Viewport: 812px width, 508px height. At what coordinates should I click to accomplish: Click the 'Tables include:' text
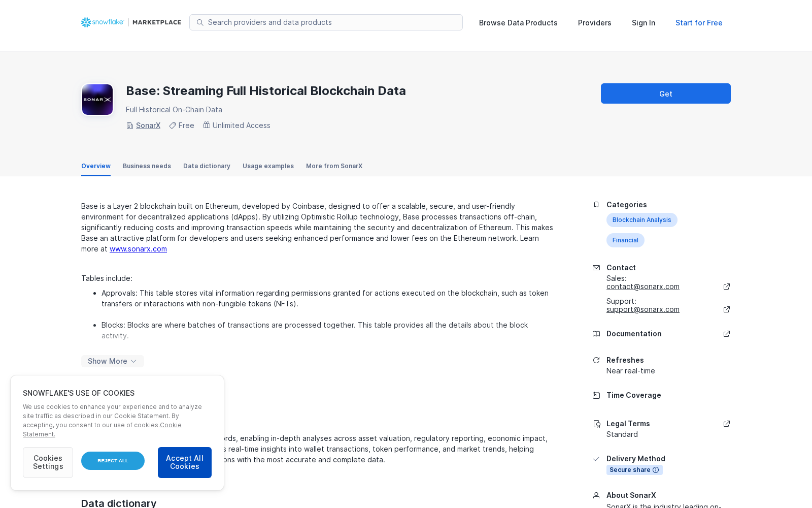(x=107, y=278)
